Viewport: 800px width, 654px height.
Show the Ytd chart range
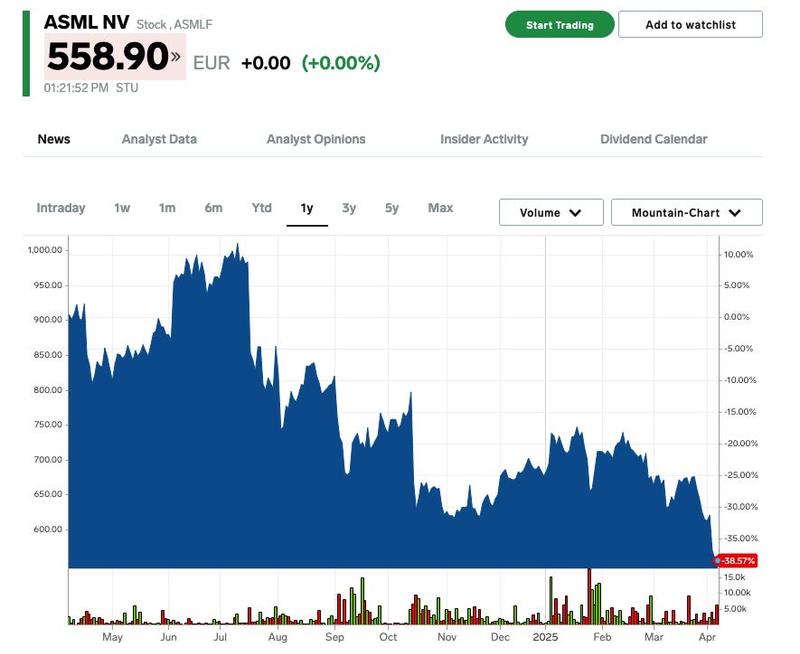coord(261,208)
